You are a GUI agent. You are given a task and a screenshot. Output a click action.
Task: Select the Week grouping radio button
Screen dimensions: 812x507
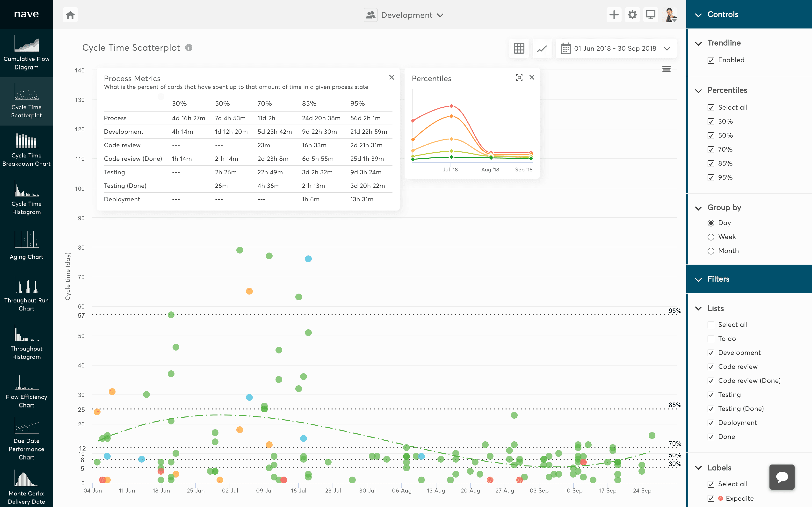coord(711,237)
